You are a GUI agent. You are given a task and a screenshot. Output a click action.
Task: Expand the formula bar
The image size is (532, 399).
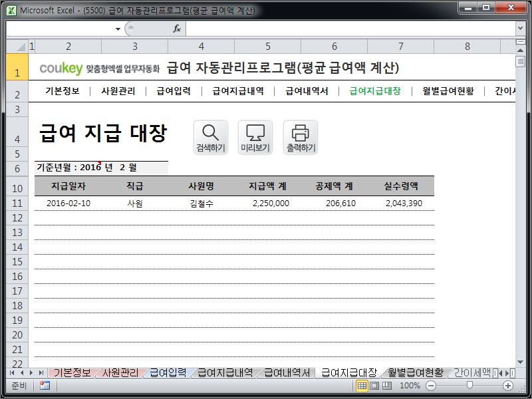(520, 29)
